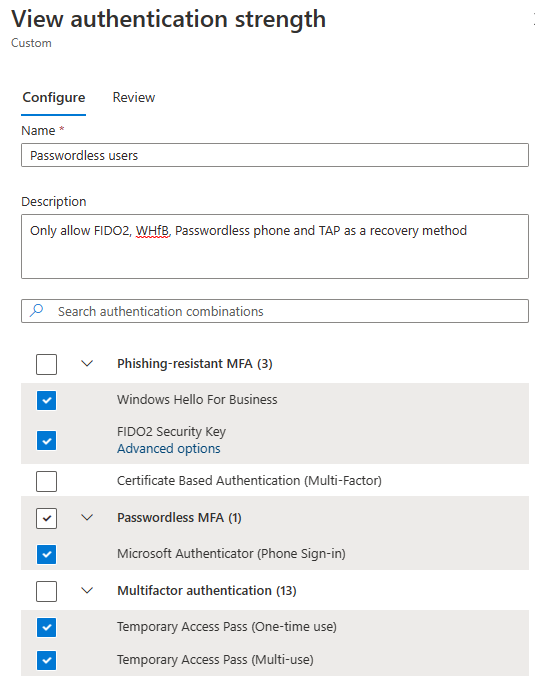This screenshot has width=535, height=679.
Task: Collapse the Phishing-resistant MFA chevron
Action: pyautogui.click(x=87, y=364)
